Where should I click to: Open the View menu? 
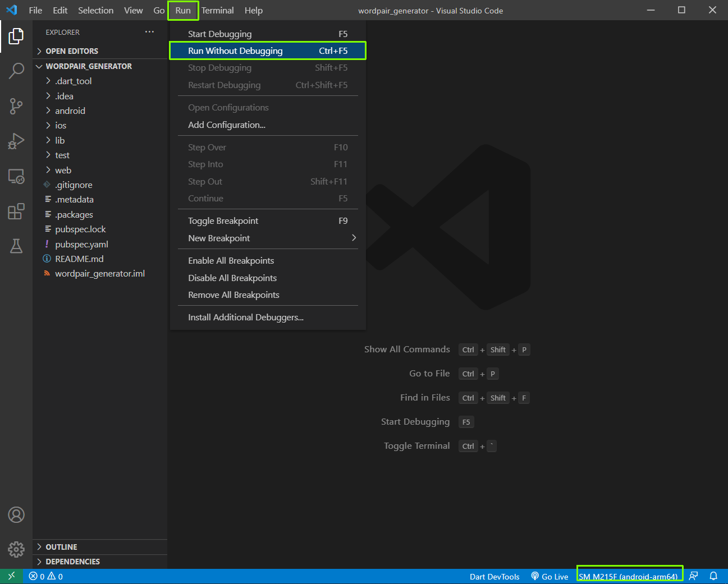point(134,10)
